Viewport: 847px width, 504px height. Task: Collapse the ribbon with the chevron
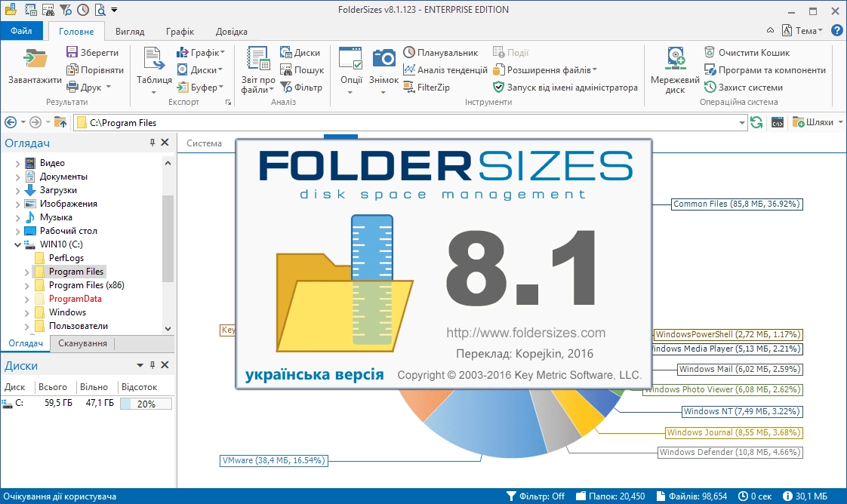pos(770,30)
